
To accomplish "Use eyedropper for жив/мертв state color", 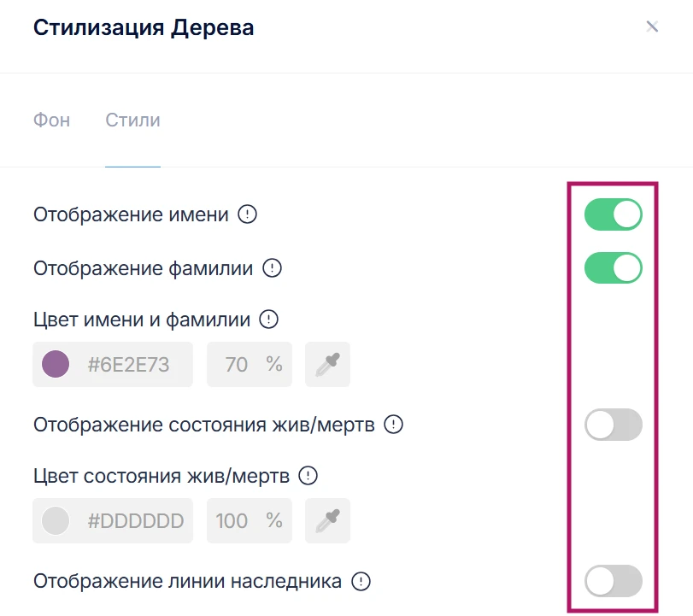I will tap(328, 520).
